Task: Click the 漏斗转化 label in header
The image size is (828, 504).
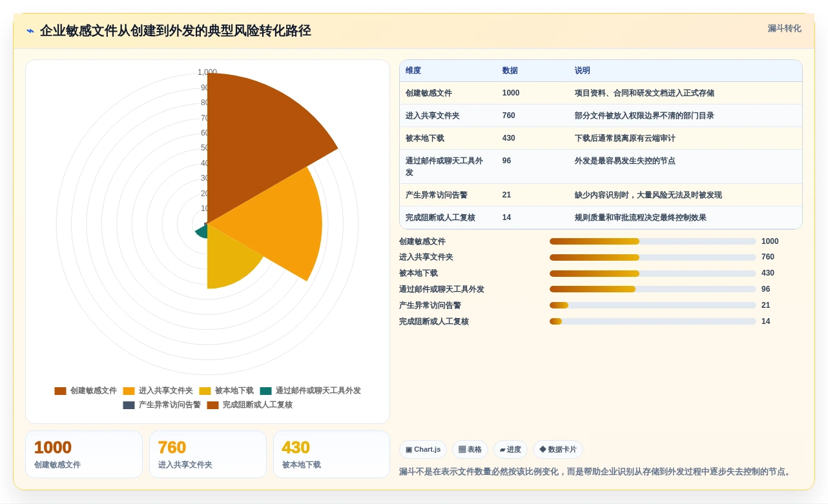Action: (784, 28)
